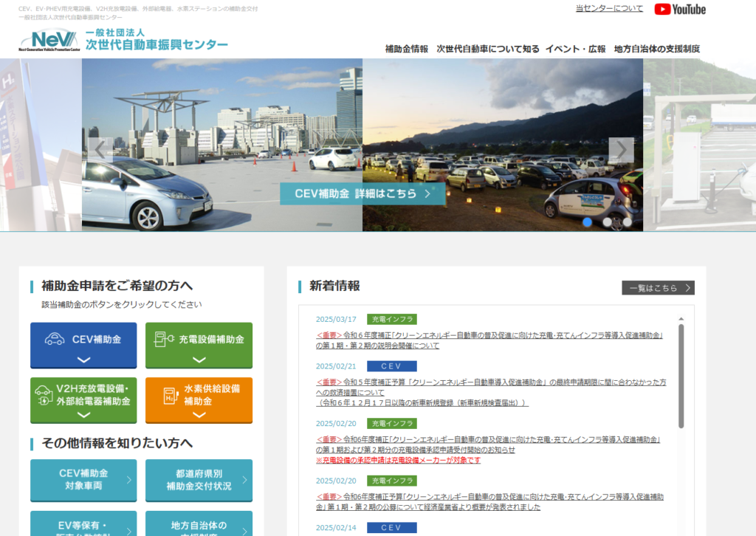756x536 pixels.
Task: Click CEV補助金 詳細はこちら banner button
Action: coord(362,193)
